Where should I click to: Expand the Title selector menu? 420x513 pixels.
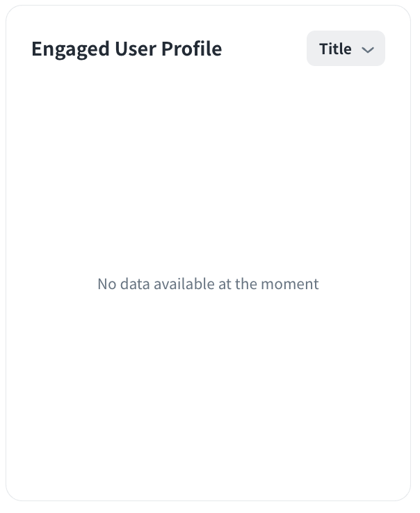[346, 49]
